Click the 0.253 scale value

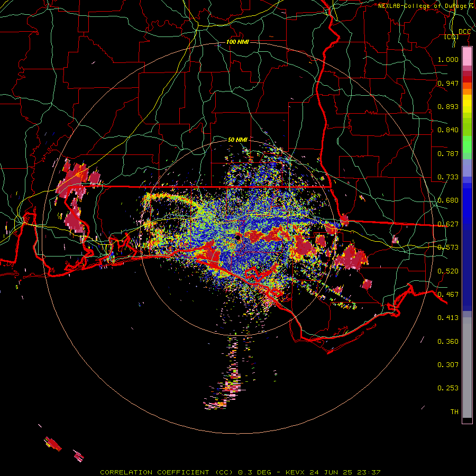[448, 388]
